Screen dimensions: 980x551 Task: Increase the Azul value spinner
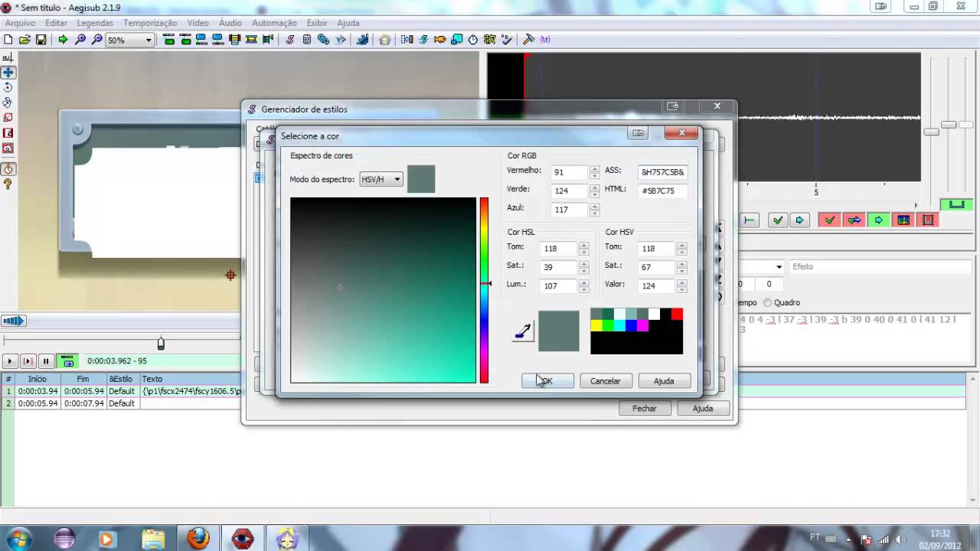(595, 206)
